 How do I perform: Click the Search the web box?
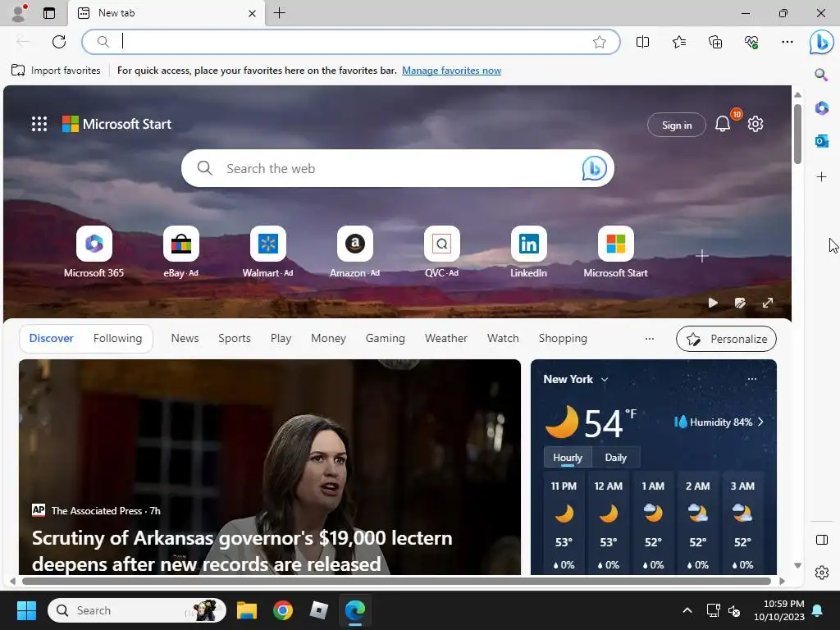pos(396,168)
